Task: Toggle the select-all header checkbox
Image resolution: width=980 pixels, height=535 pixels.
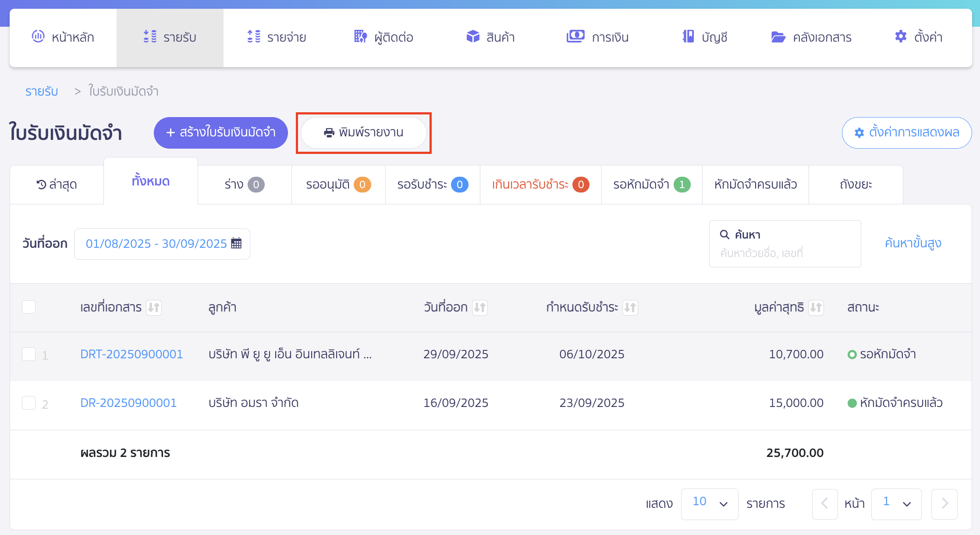Action: [29, 307]
